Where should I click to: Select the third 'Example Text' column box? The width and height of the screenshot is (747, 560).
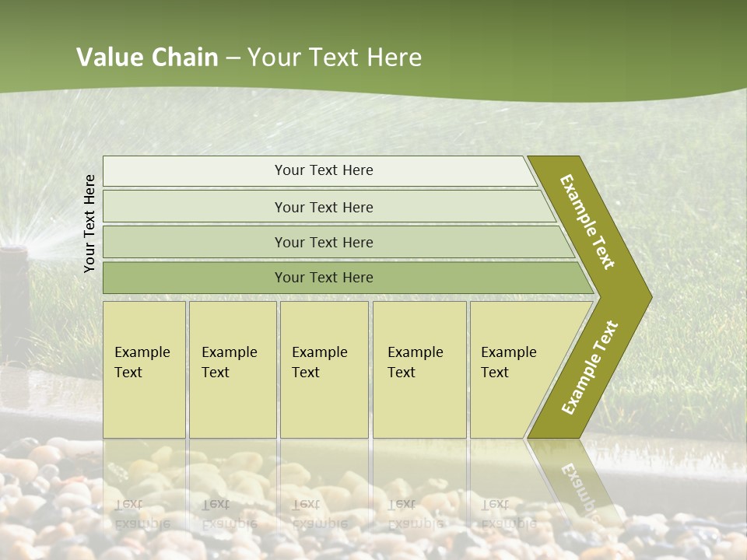coord(324,369)
